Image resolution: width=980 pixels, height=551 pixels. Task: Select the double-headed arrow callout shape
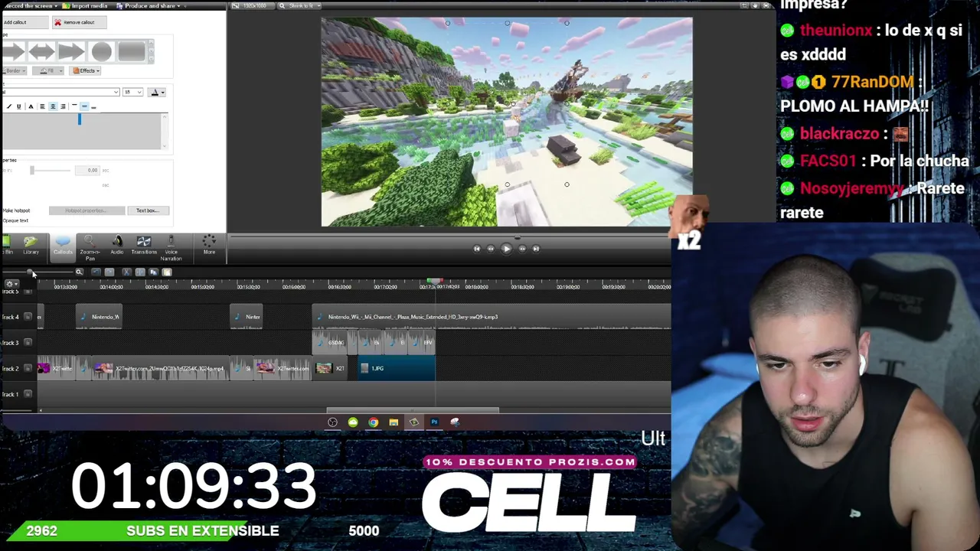tap(41, 51)
